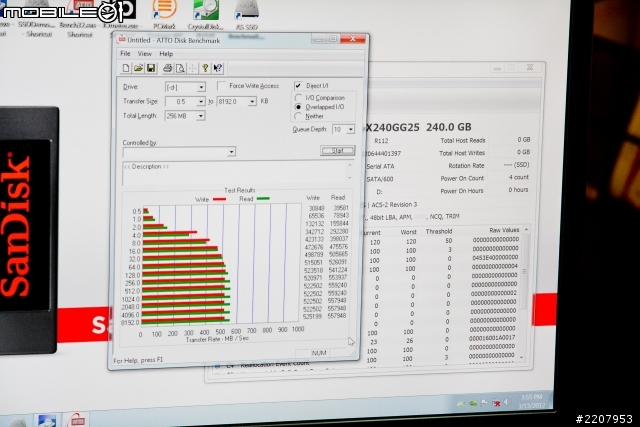This screenshot has height=427, width=640.
Task: Click the Read value 155844
Action: click(x=339, y=223)
